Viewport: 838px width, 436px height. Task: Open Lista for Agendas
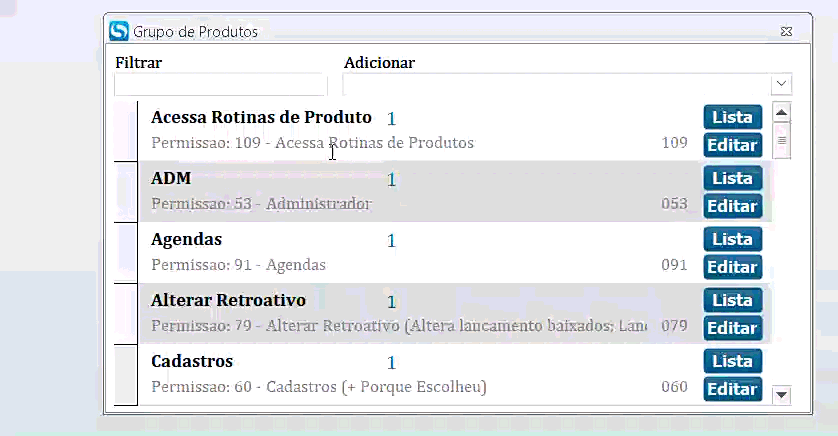732,239
